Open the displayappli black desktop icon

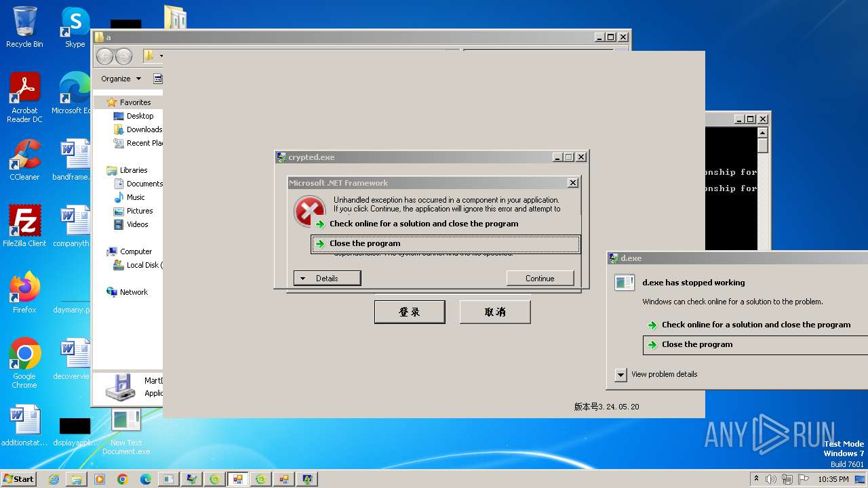click(x=75, y=431)
